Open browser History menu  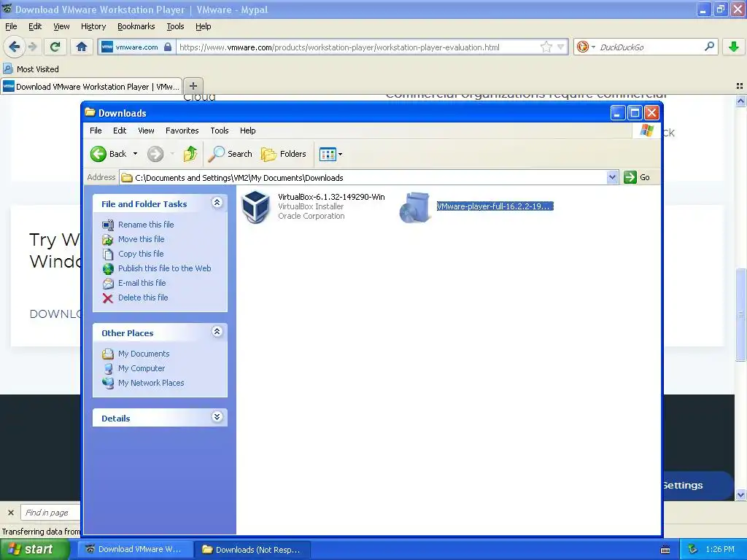tap(93, 26)
